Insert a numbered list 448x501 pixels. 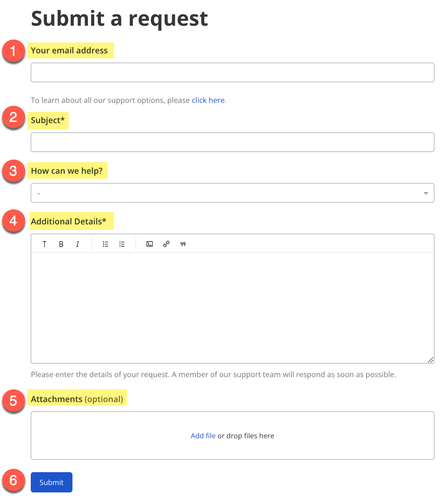122,244
